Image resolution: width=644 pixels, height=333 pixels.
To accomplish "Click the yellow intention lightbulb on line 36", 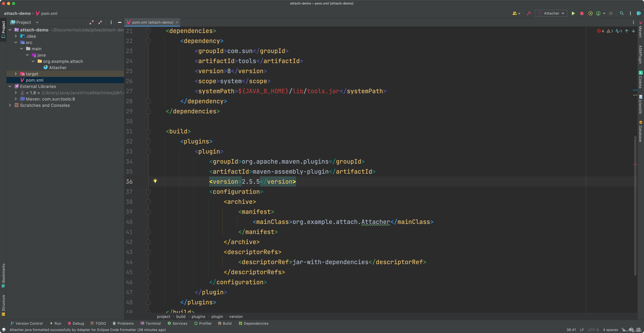I will click(155, 181).
